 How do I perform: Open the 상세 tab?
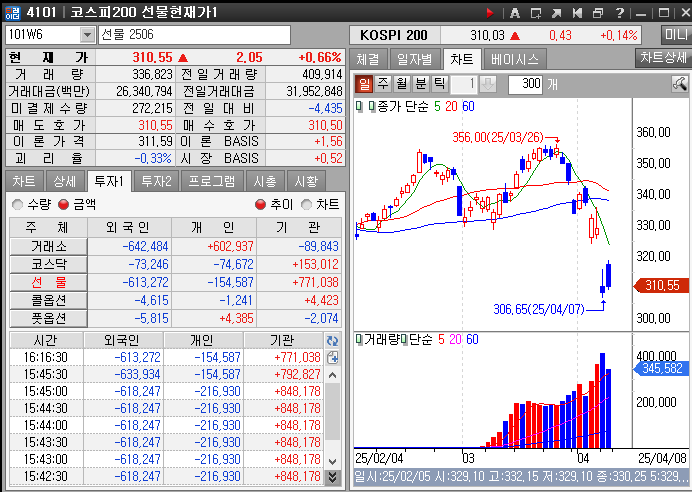(65, 181)
